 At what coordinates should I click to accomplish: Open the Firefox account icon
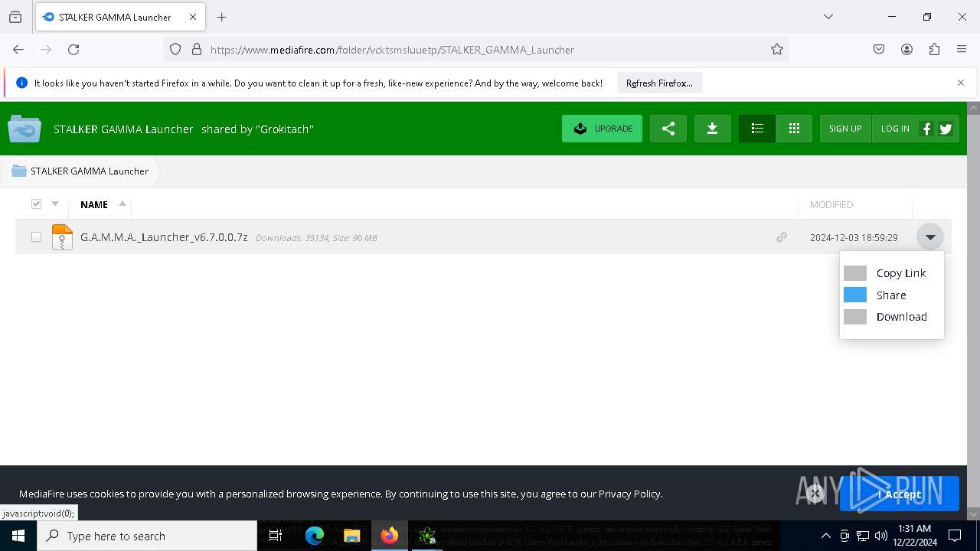pos(906,50)
